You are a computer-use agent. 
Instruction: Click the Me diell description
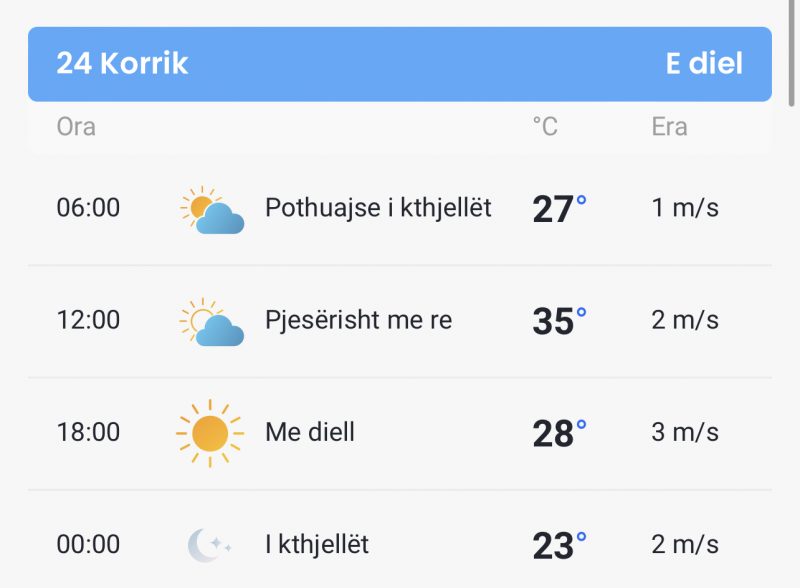(x=310, y=432)
